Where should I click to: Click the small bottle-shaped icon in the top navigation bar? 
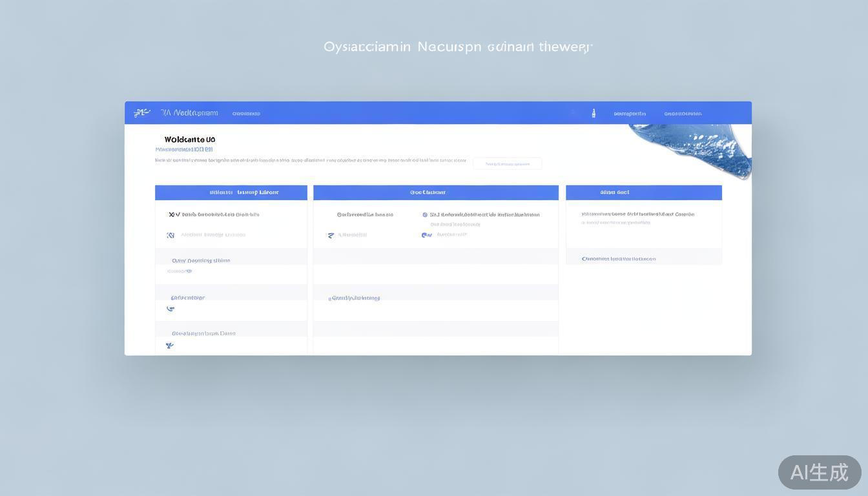pos(594,114)
